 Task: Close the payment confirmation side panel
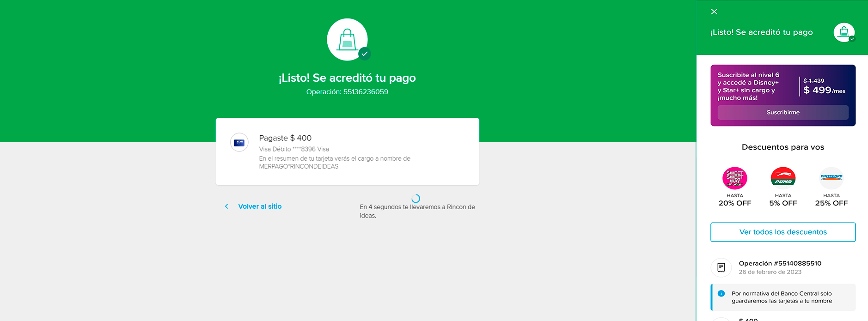point(714,12)
